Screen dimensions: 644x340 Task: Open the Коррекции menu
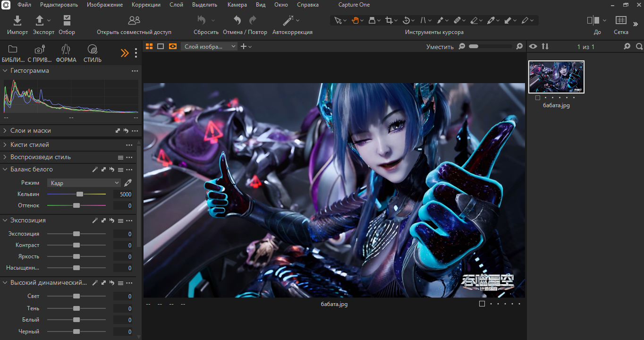pyautogui.click(x=146, y=5)
